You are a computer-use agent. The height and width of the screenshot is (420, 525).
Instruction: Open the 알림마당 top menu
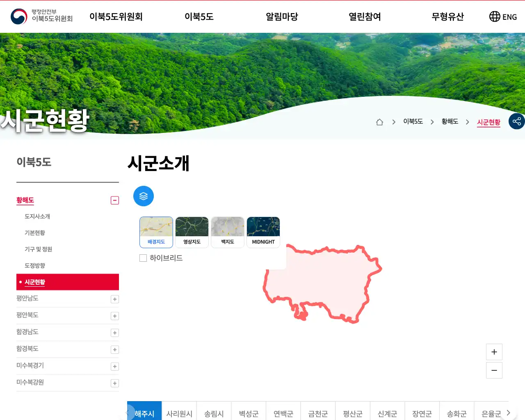click(282, 16)
